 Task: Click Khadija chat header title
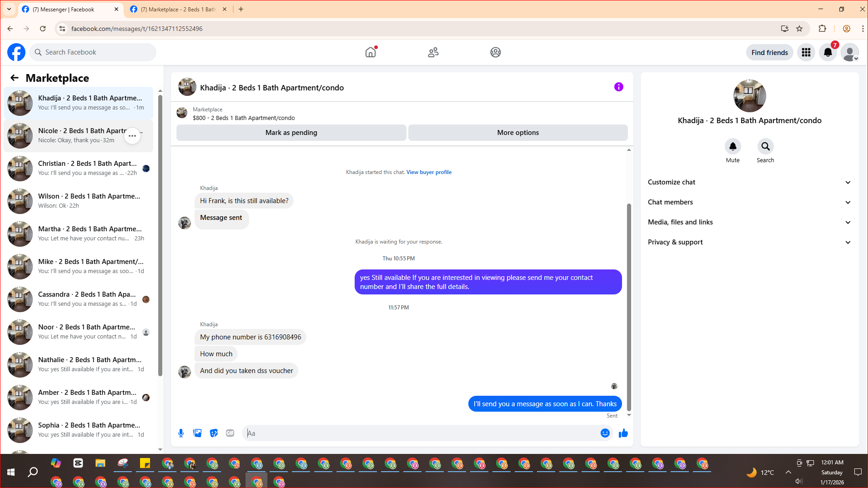(272, 88)
